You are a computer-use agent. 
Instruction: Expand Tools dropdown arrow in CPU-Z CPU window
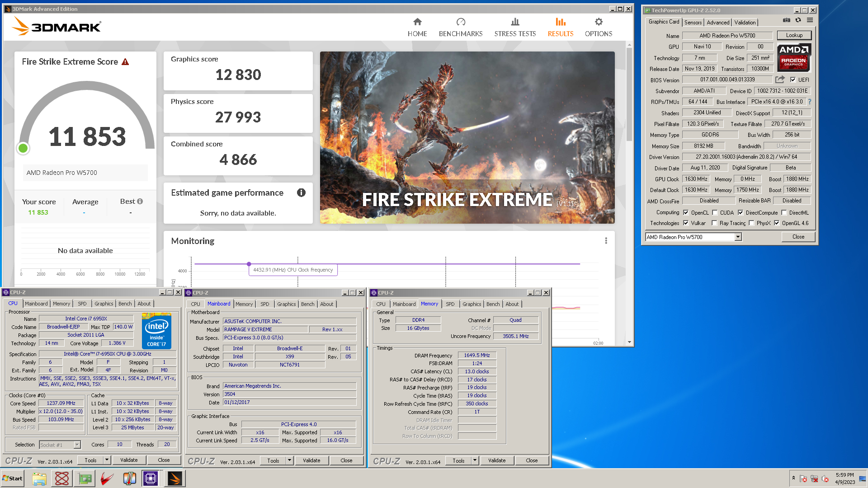(107, 460)
